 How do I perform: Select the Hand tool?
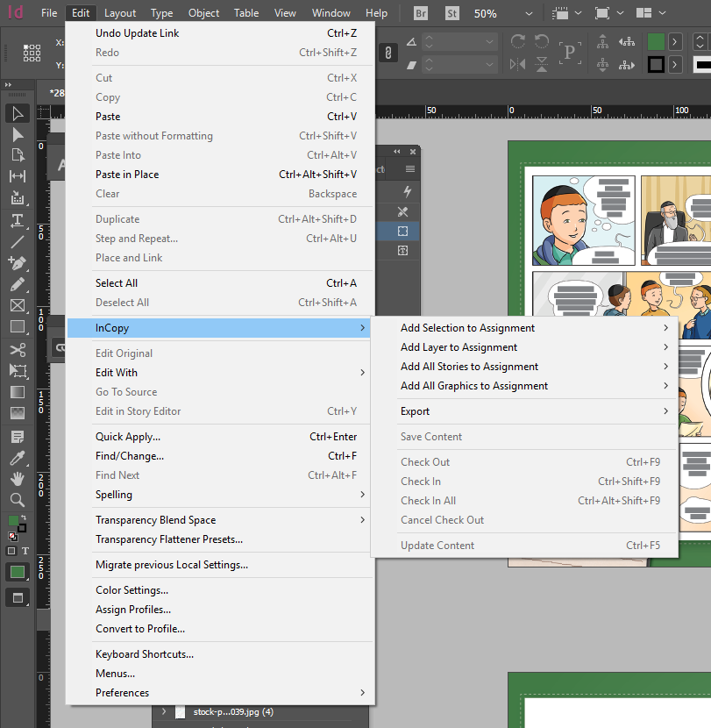pos(18,479)
